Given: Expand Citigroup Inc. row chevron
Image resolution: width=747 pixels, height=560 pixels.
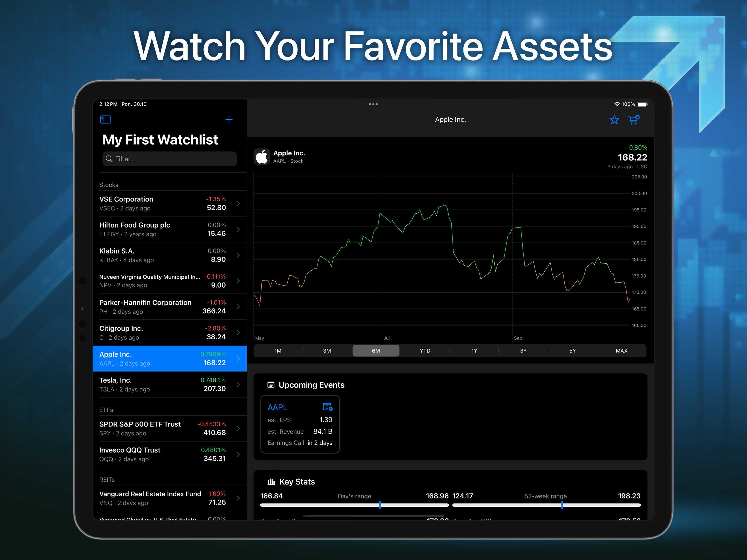Looking at the screenshot, I should coord(238,333).
